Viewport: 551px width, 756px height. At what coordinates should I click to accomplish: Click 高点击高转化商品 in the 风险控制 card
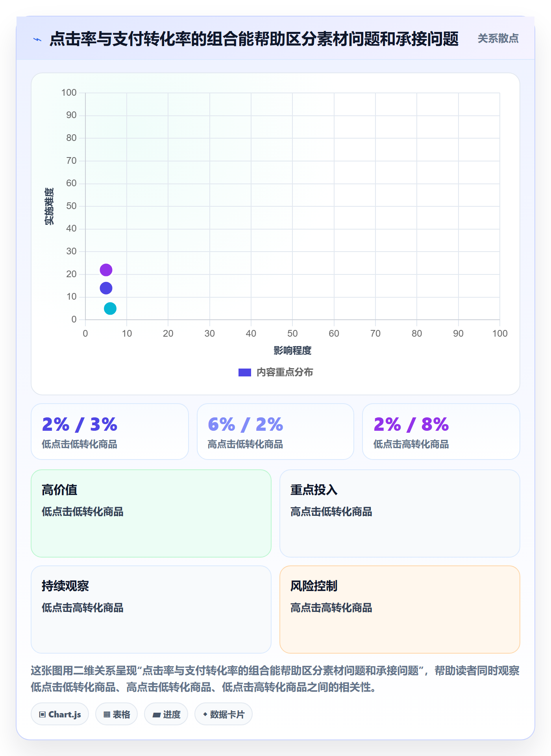coord(331,608)
